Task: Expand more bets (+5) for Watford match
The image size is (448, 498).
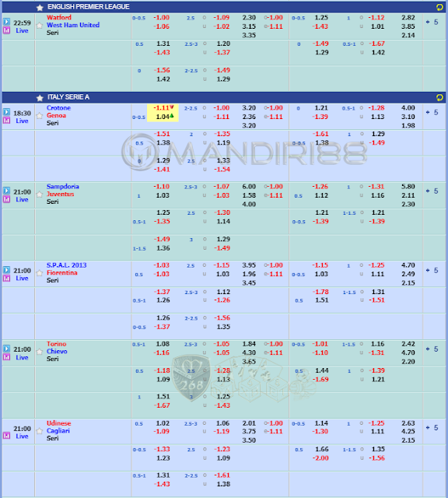Action: 432,22
